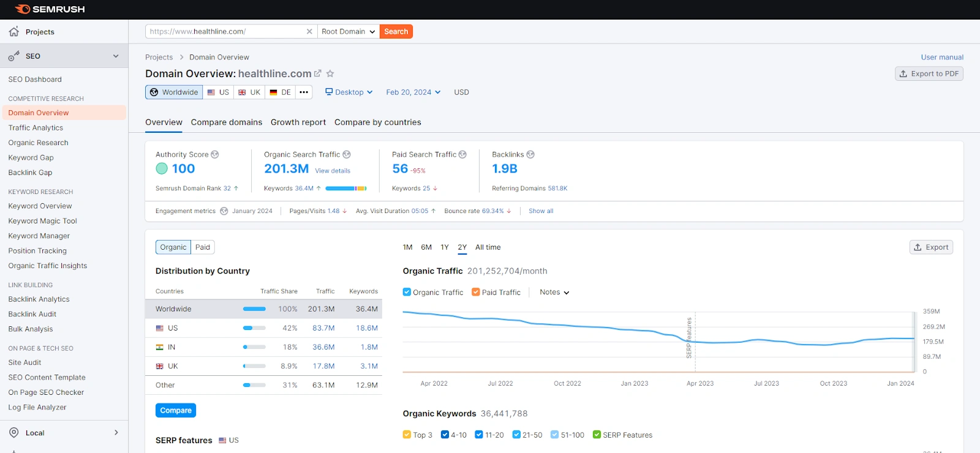Click Engagement metrics info icon
This screenshot has height=453, width=980.
[224, 211]
